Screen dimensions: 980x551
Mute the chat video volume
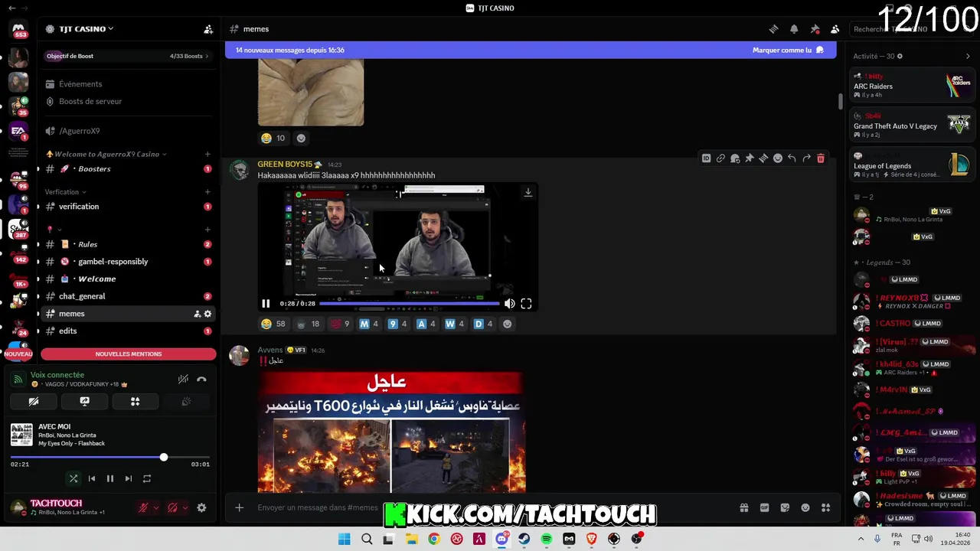pos(509,304)
